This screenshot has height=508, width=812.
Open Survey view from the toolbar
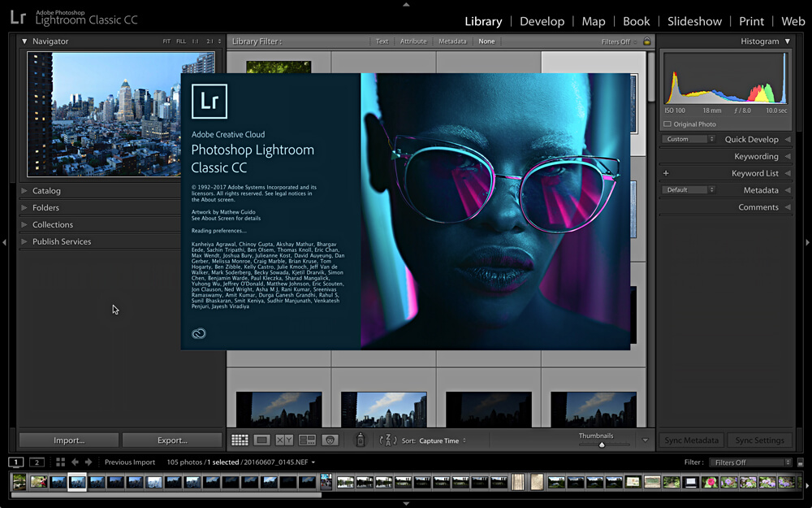(307, 440)
